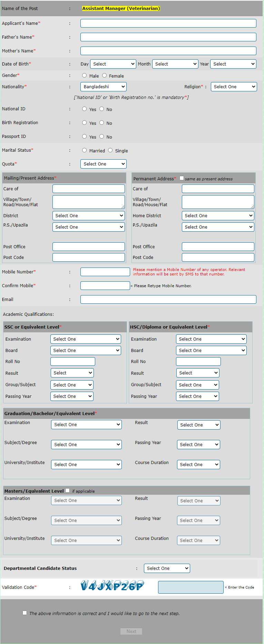Click the present address Care of field
This screenshot has width=264, height=644.
pyautogui.click(x=89, y=189)
